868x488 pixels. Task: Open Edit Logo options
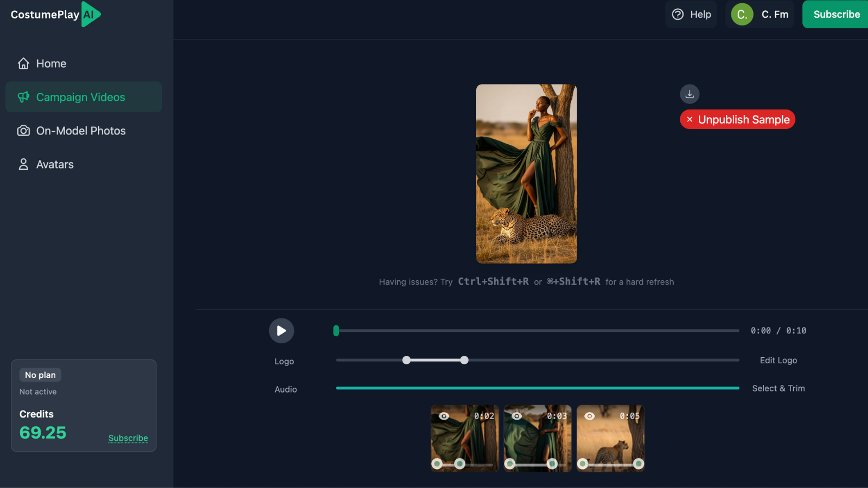click(778, 360)
